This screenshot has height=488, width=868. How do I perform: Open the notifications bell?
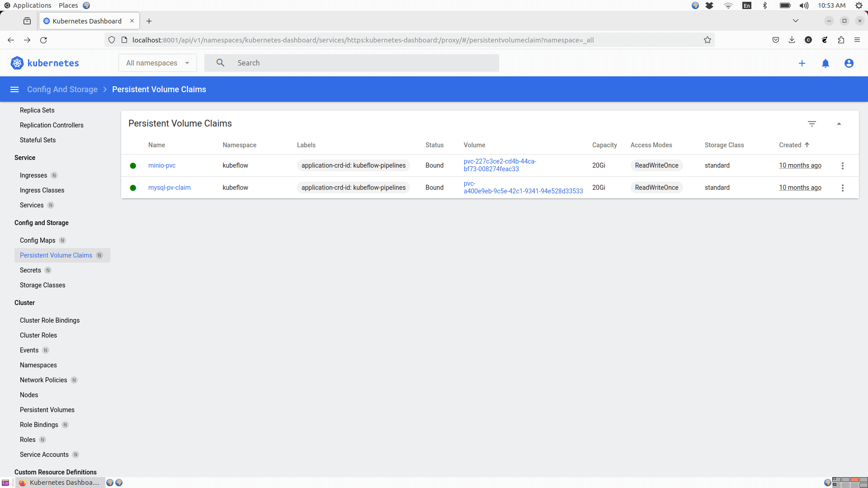[826, 63]
